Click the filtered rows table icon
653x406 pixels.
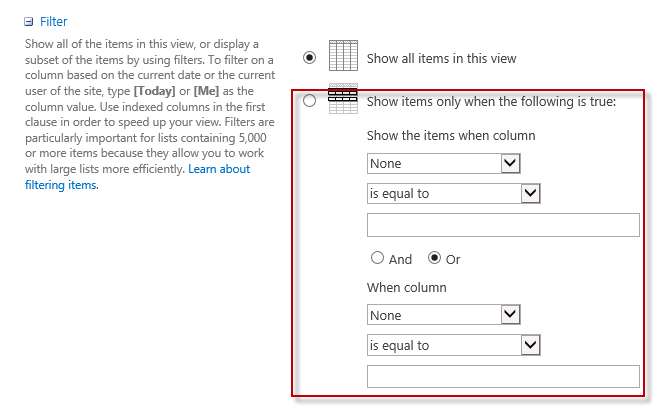[x=343, y=99]
